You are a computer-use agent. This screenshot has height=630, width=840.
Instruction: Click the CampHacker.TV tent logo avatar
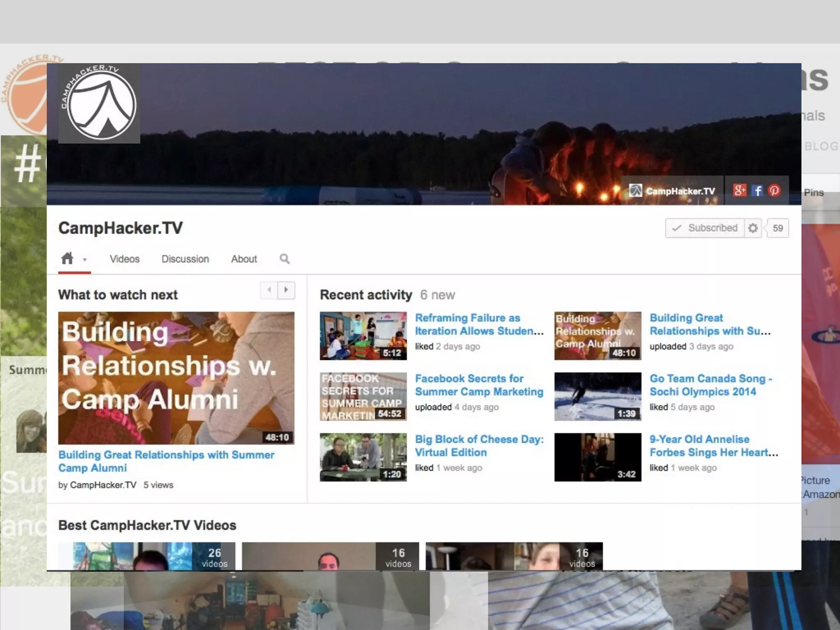[99, 103]
